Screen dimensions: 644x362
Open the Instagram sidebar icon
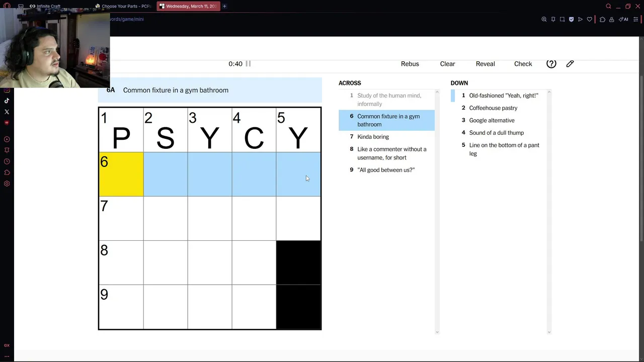(7, 90)
